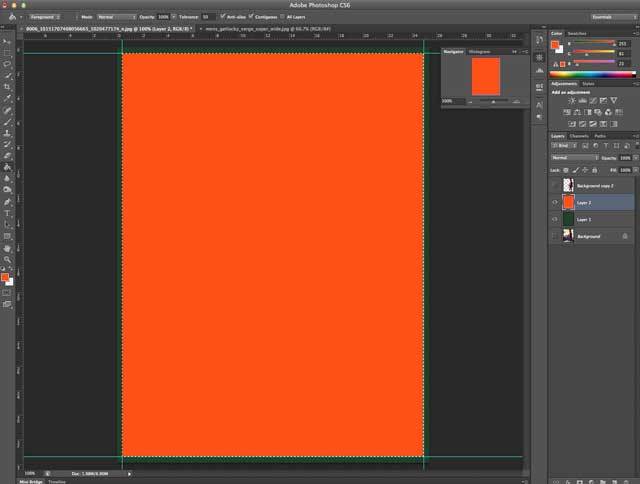Select the Type tool
Viewport: 640px width, 484px height.
(x=7, y=213)
